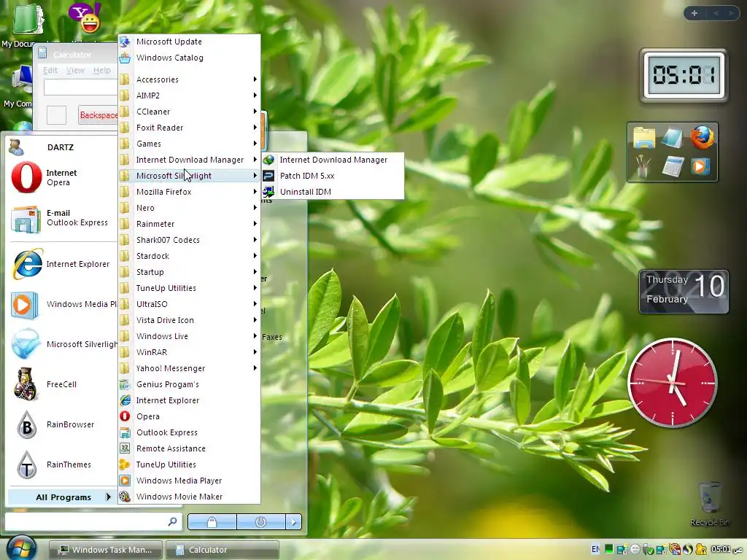Open Microsoft Silverlight folder menu
Viewport: 747px width, 560px height.
click(x=189, y=176)
